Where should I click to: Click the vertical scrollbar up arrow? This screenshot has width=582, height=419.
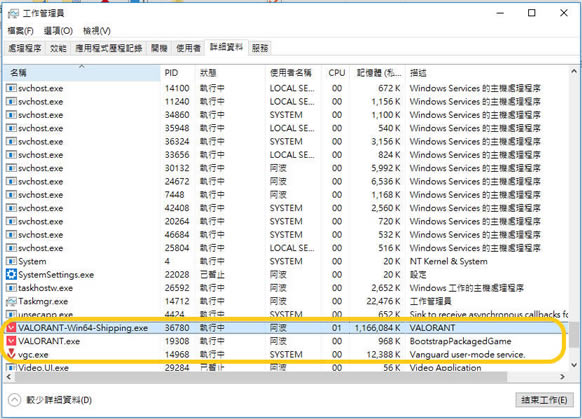(574, 71)
